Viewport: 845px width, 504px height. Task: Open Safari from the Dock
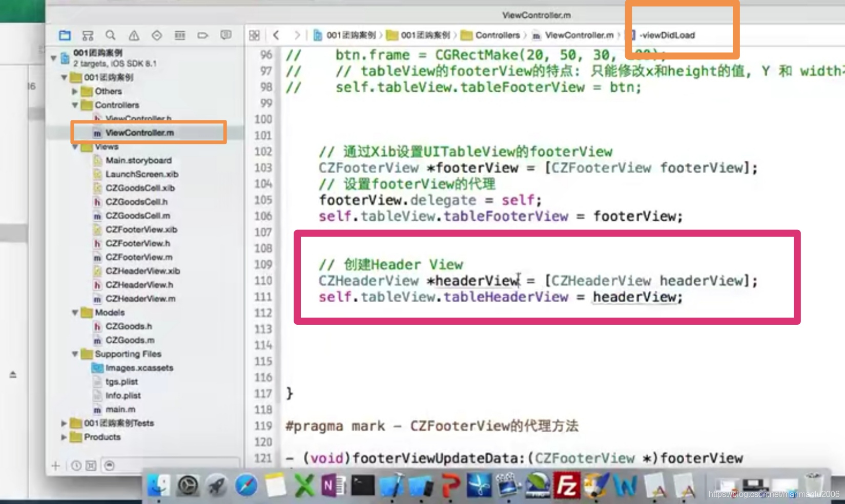click(246, 485)
